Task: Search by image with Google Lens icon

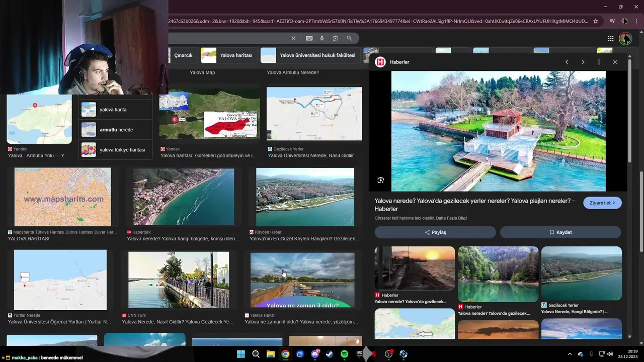Action: point(335,38)
